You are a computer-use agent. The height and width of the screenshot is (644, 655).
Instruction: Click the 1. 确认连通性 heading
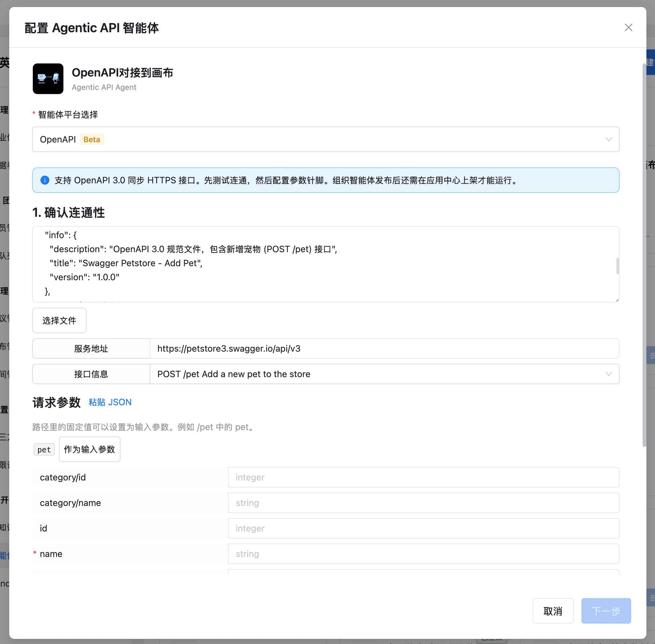[68, 213]
